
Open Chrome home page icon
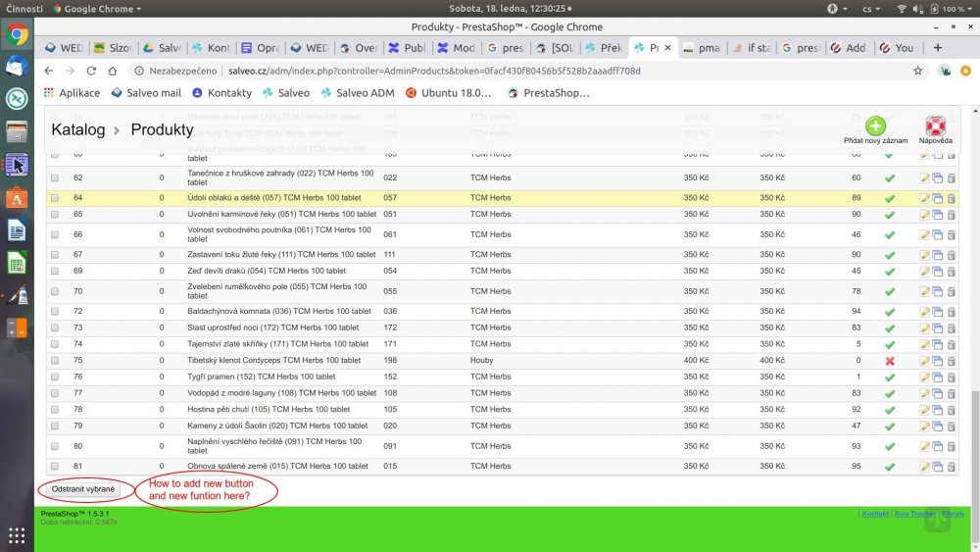(113, 71)
